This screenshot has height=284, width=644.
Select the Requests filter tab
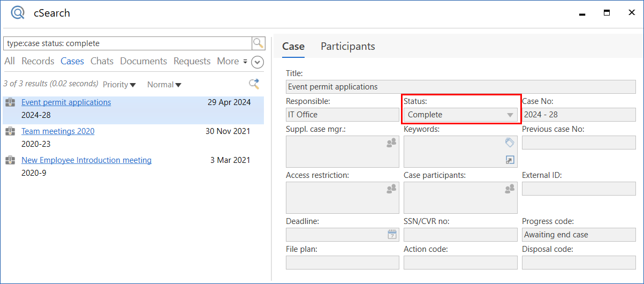pyautogui.click(x=192, y=61)
